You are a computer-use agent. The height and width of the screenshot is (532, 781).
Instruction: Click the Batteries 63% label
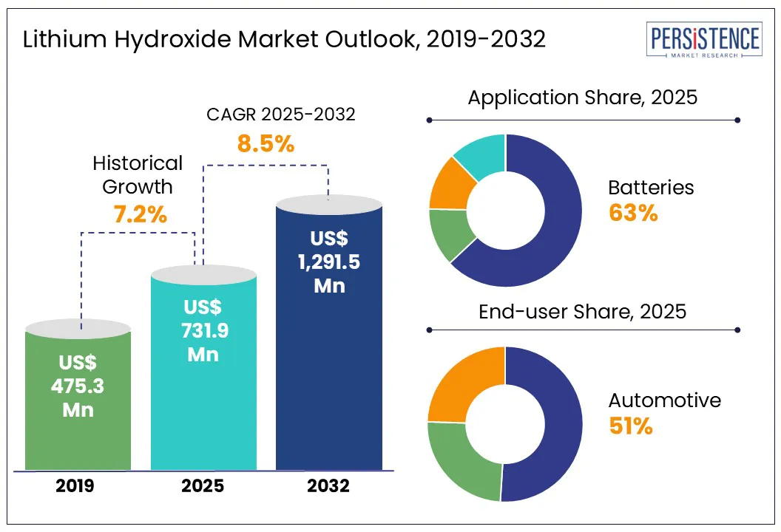tap(651, 200)
